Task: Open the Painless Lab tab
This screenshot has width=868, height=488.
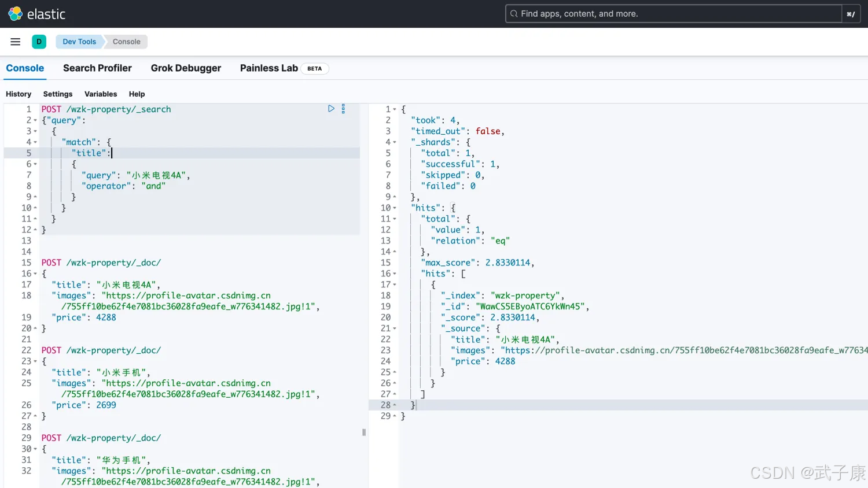Action: coord(269,68)
